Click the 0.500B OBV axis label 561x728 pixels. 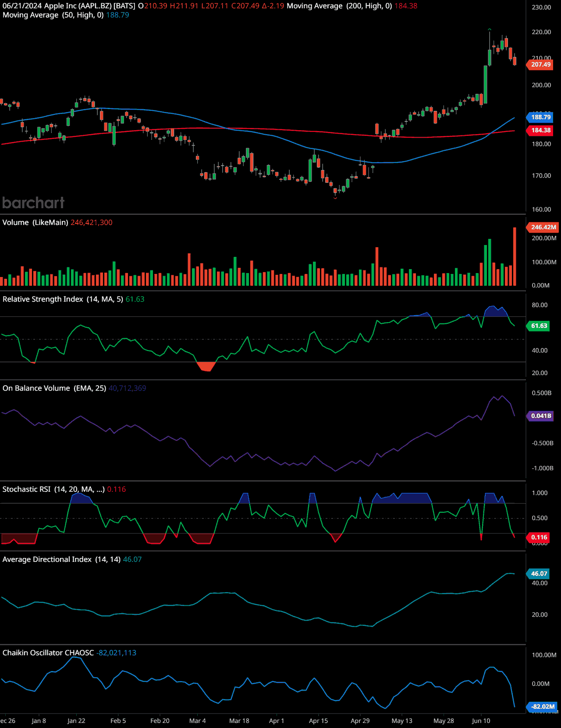pos(542,393)
